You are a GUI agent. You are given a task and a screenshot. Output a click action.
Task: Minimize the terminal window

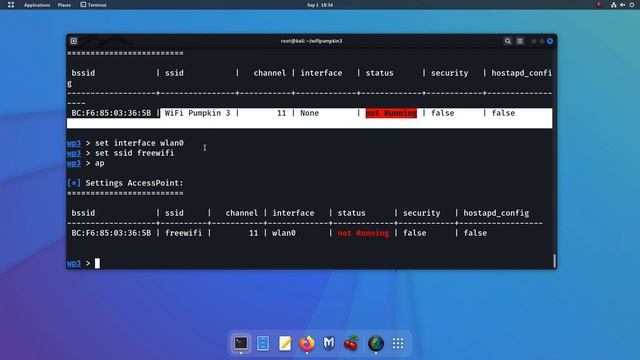(533, 41)
